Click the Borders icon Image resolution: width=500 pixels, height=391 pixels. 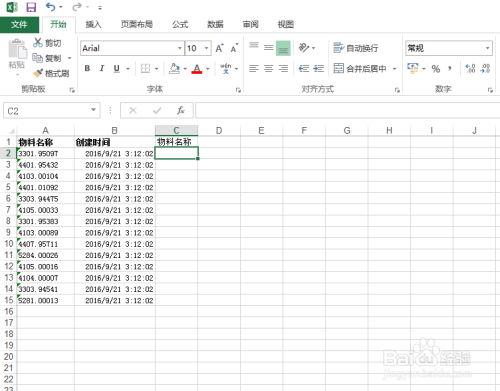[145, 69]
